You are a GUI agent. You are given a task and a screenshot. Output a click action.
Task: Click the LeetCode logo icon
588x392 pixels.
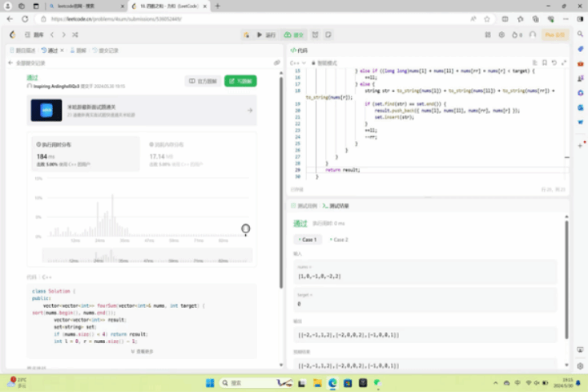pyautogui.click(x=13, y=34)
